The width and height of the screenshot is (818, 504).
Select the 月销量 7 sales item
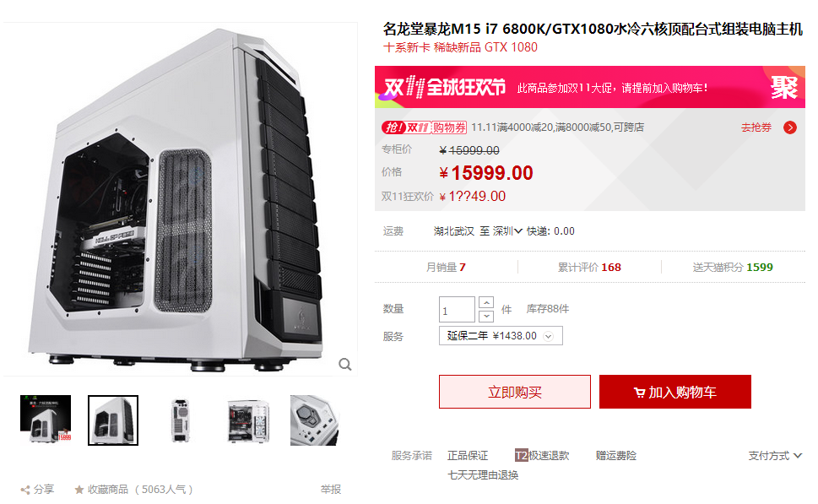446,267
